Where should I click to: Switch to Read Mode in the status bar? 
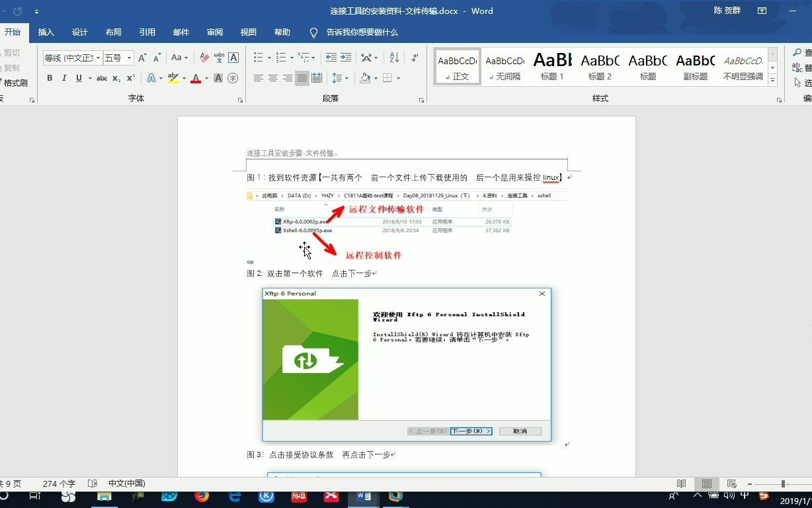tap(682, 484)
